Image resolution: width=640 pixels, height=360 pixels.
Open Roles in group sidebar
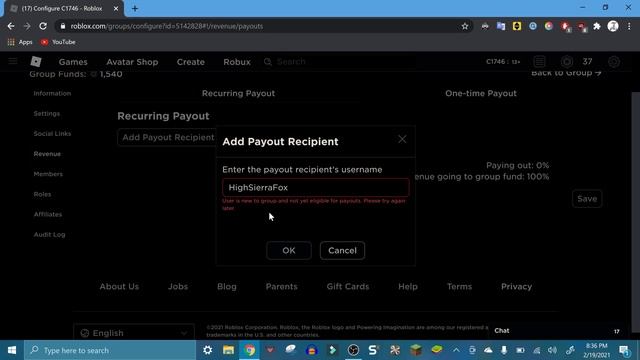(x=42, y=194)
